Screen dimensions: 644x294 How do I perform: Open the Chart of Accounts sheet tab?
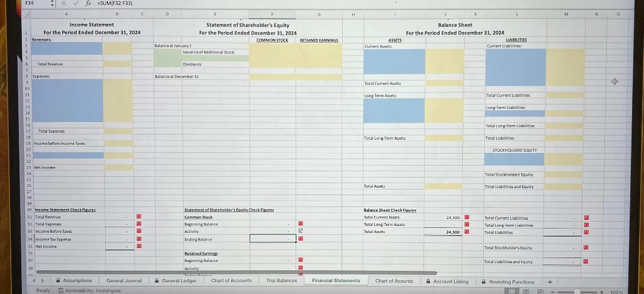[231, 280]
